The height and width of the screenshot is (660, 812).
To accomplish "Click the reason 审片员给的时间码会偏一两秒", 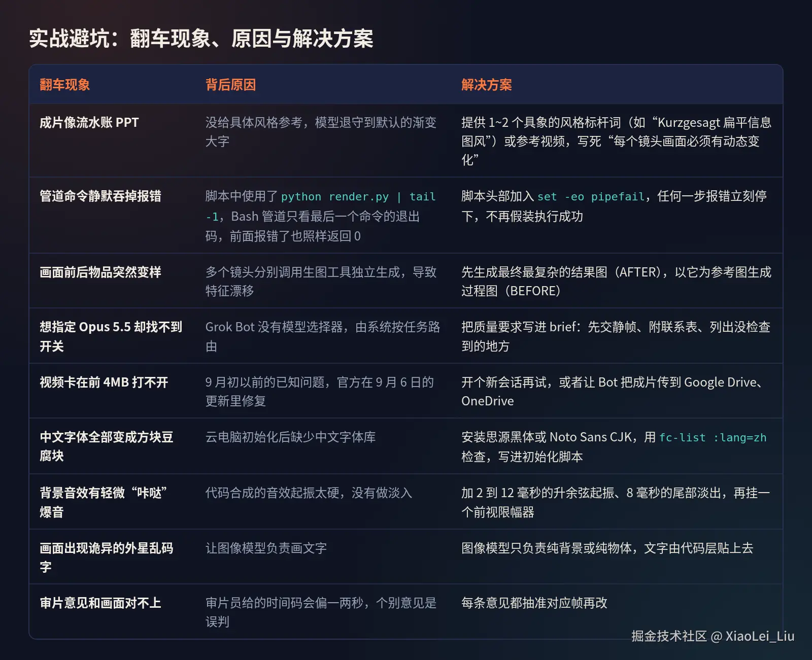I will (321, 612).
